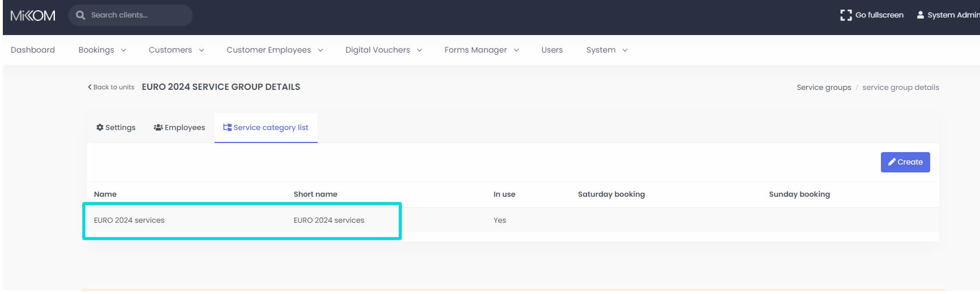The image size is (980, 294).
Task: Click the search magnifier icon
Action: coord(80,15)
